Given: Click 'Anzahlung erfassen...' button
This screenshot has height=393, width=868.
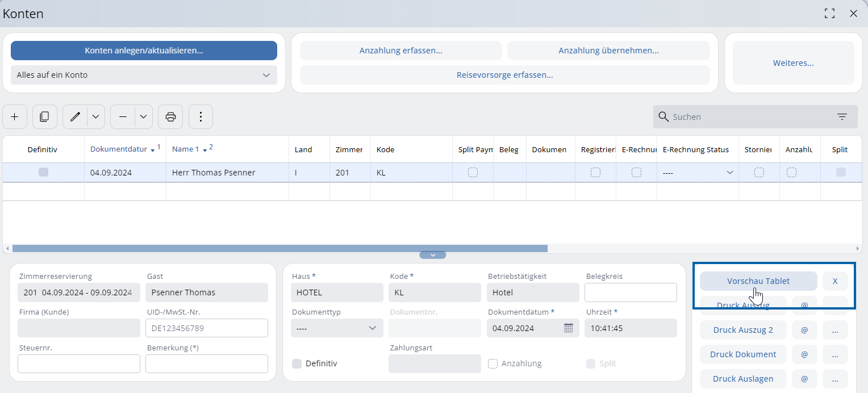Looking at the screenshot, I should pyautogui.click(x=400, y=51).
